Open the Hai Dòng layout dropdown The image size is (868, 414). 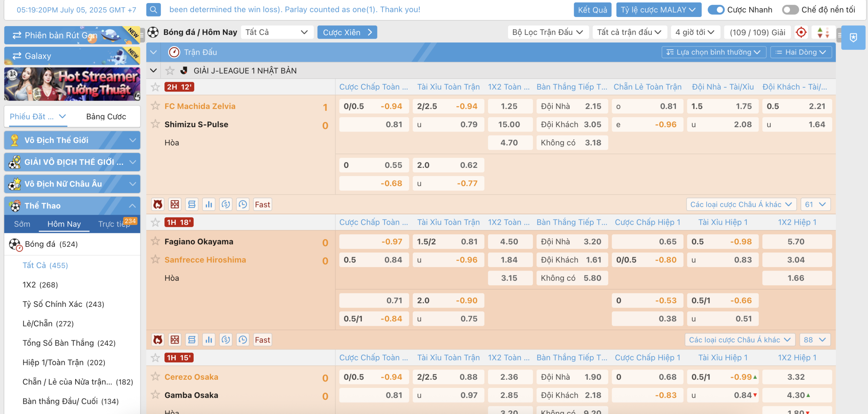pos(801,52)
